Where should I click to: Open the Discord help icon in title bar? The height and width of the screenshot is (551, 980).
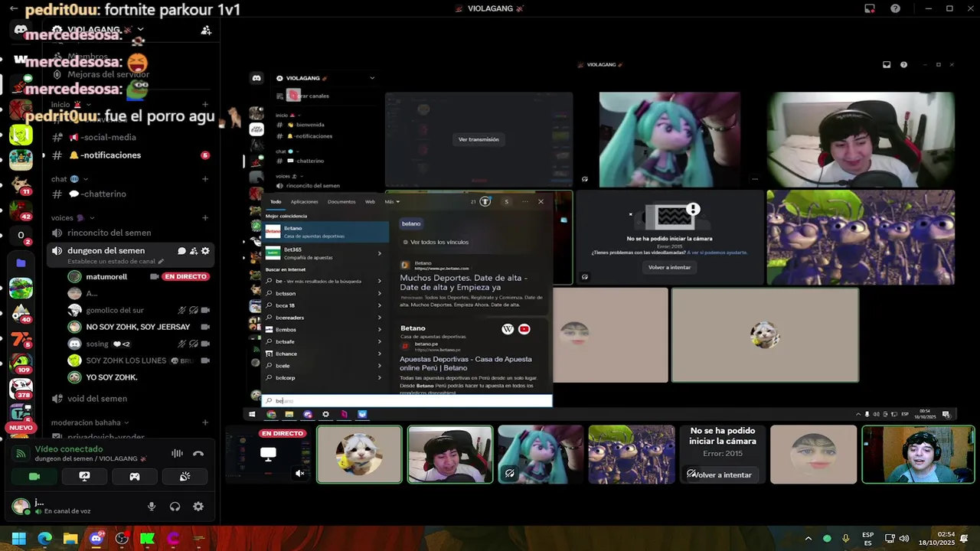click(895, 8)
